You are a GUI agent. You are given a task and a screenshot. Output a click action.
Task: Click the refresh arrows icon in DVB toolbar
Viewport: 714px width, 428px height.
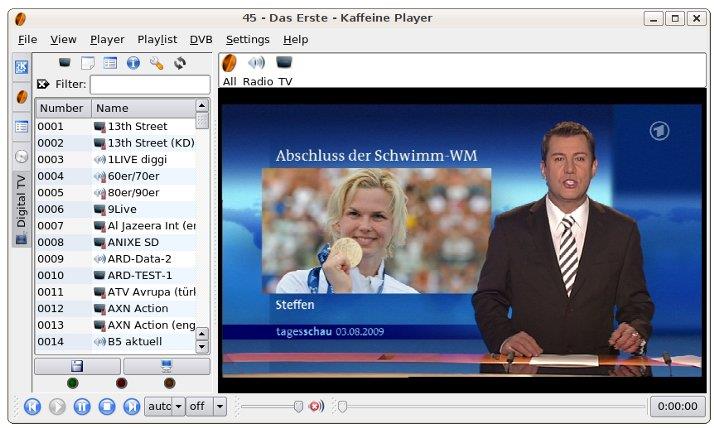(x=179, y=63)
